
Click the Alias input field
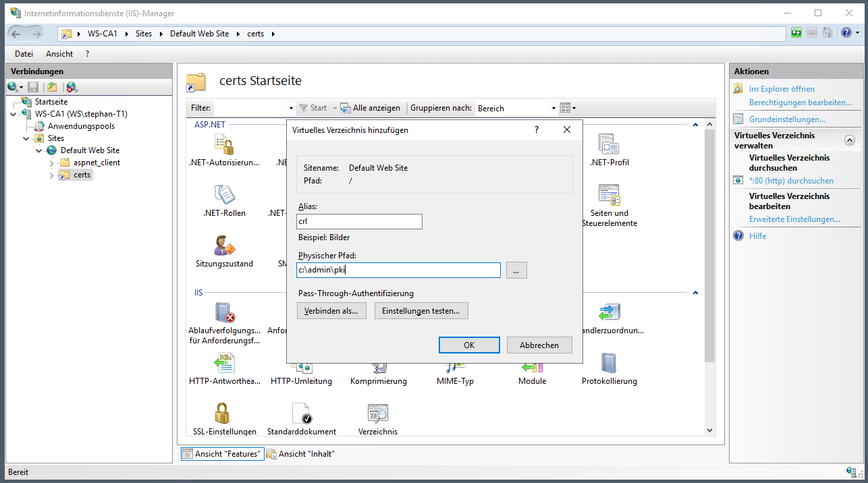click(x=360, y=221)
